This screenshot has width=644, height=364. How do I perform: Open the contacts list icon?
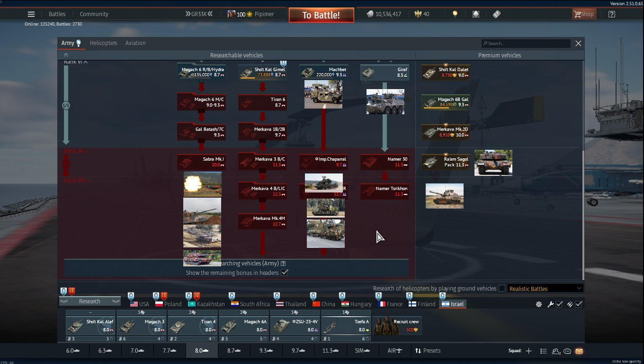[556, 351]
